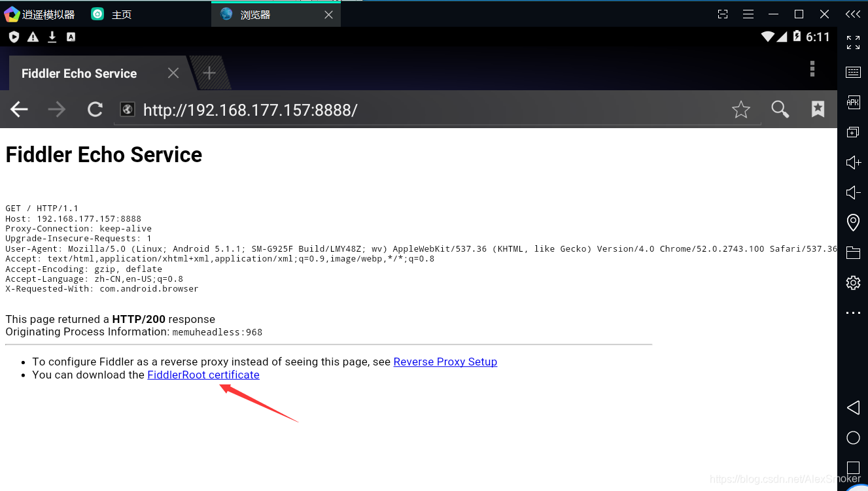
Task: Go back with the browser back arrow
Action: point(19,109)
